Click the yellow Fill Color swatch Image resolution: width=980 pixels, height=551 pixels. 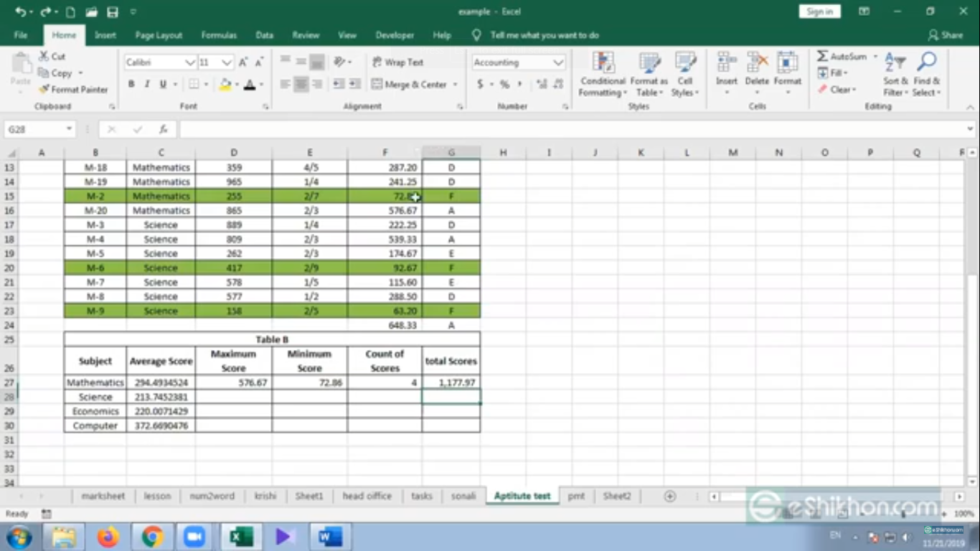pyautogui.click(x=225, y=85)
